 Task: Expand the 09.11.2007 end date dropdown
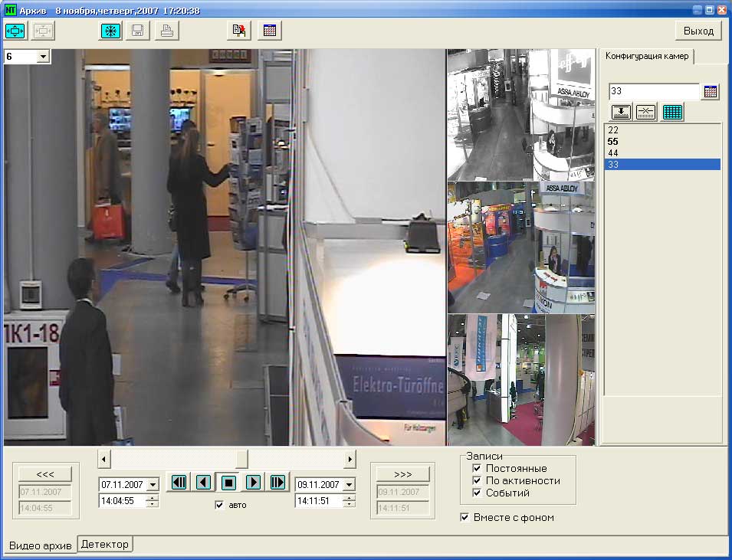pyautogui.click(x=349, y=485)
